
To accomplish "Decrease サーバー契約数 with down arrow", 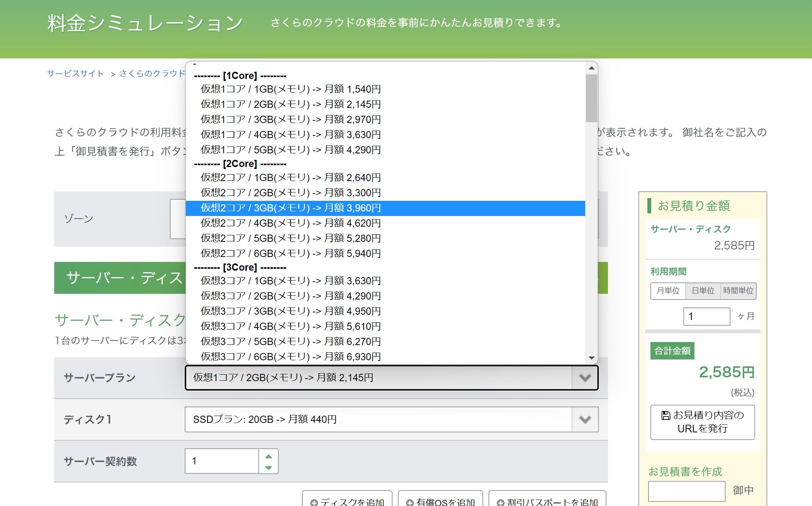I will (x=269, y=468).
